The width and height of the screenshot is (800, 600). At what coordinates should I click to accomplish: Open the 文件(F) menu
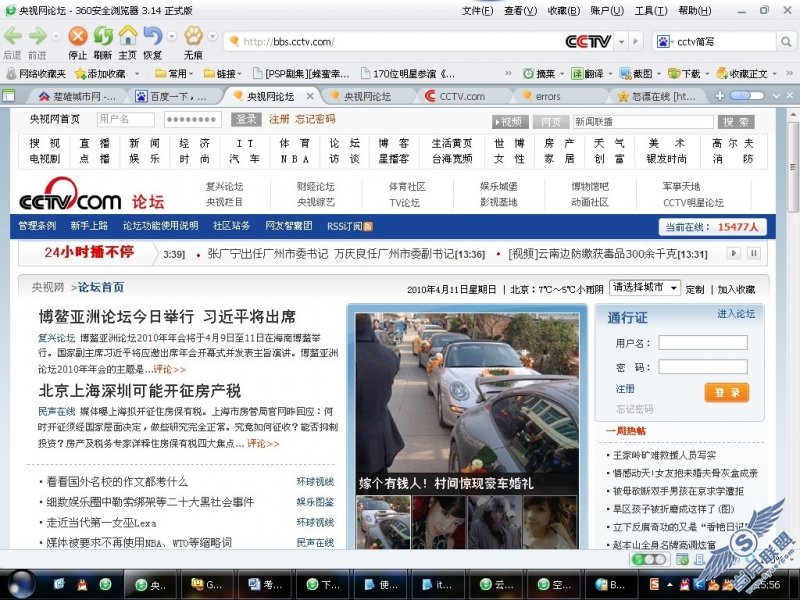coord(478,11)
